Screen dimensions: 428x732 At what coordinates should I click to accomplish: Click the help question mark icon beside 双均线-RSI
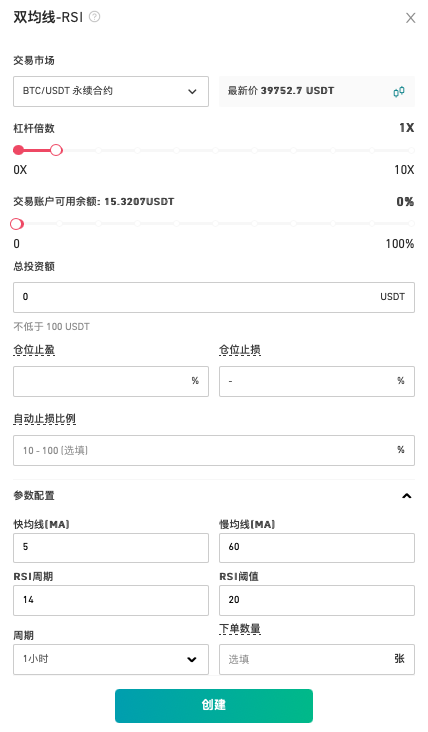click(94, 17)
